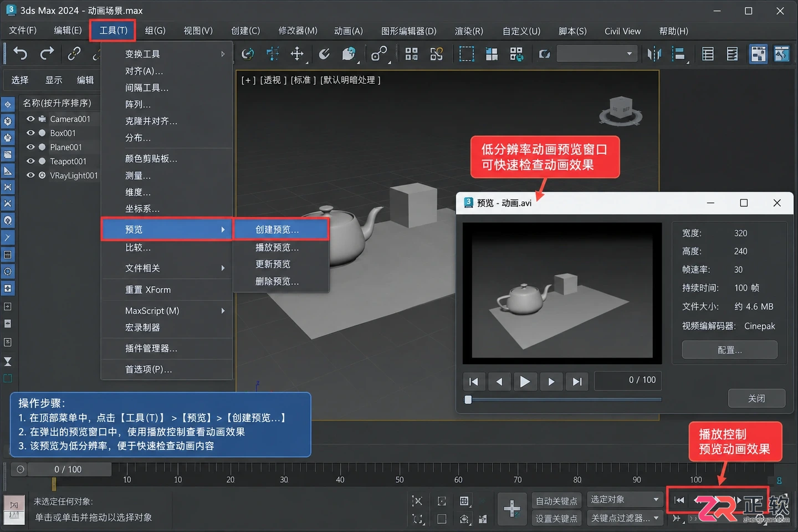This screenshot has width=798, height=532.
Task: Expand the 文件相关 submenu
Action: [167, 268]
